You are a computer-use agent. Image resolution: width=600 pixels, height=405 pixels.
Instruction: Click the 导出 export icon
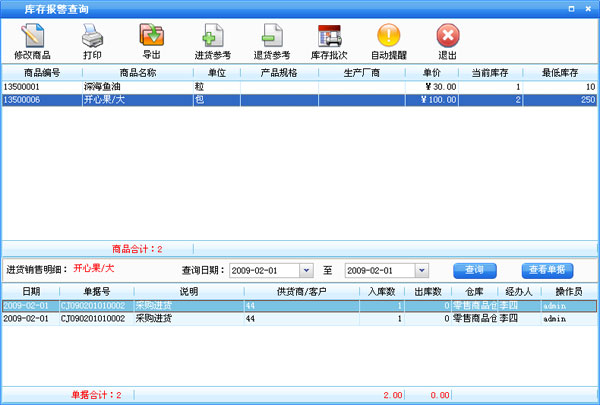click(x=151, y=38)
